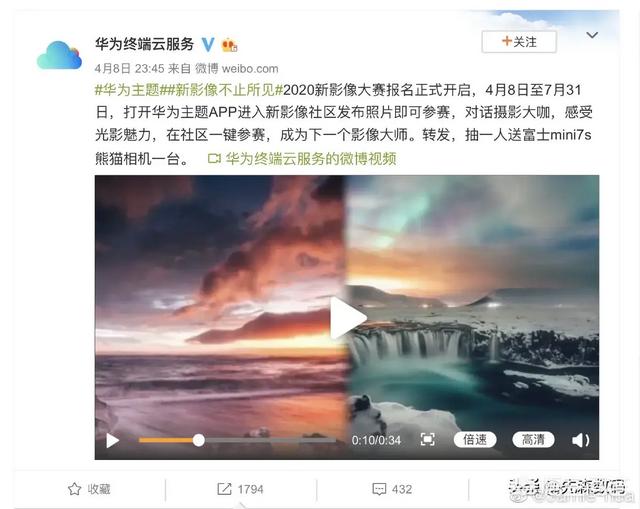This screenshot has height=509, width=640.
Task: Open the #华为主题# hashtag link
Action: click(x=127, y=90)
